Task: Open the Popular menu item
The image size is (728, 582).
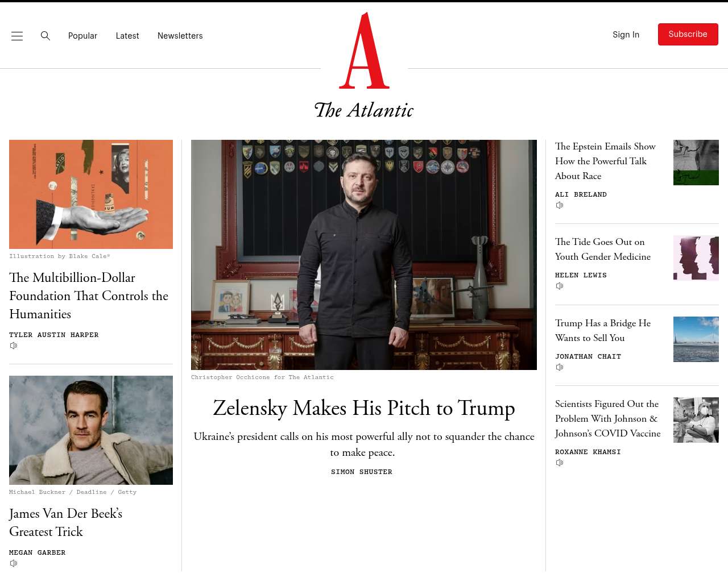Action: tap(82, 36)
